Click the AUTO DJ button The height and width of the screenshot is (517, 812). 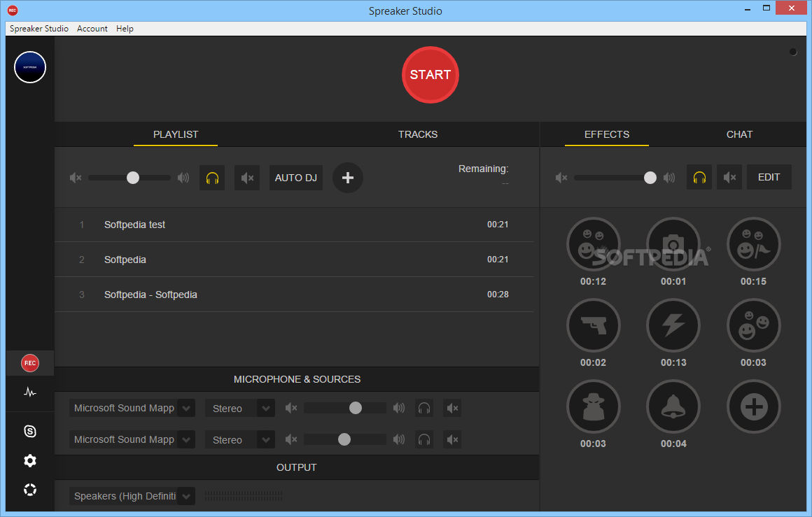click(296, 178)
